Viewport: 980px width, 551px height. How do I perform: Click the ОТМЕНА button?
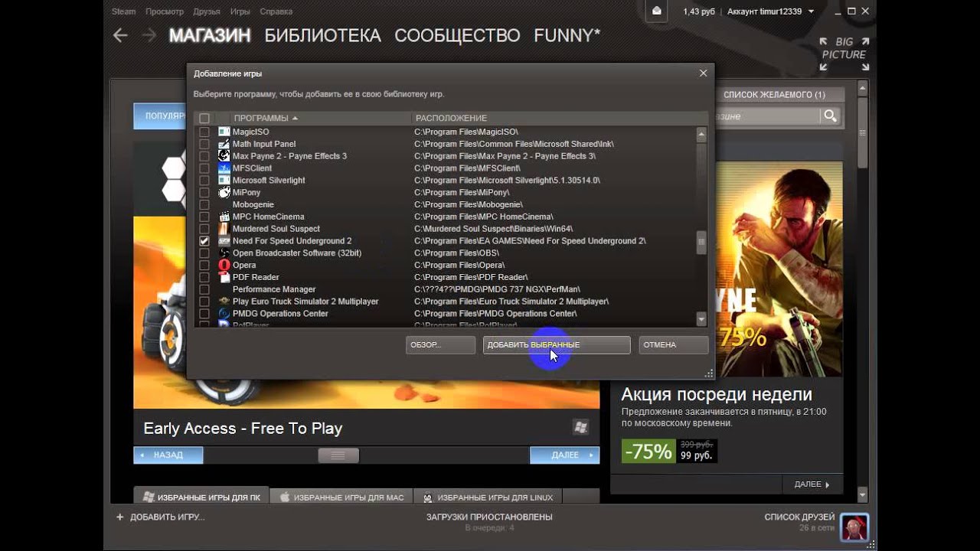[674, 345]
